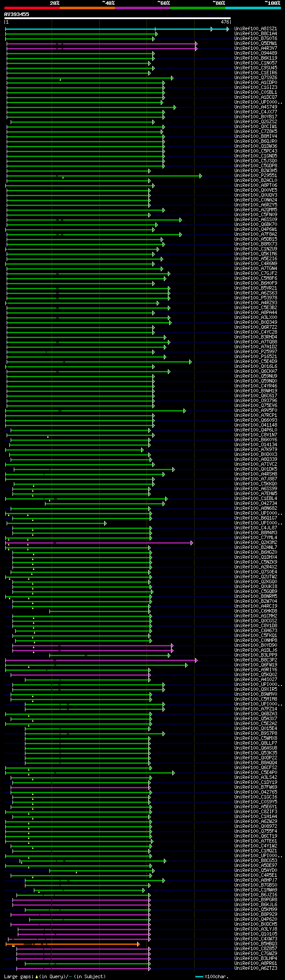Screen dimensions: 285x980
Task: Open hit UniRef100_C5E4D9
Action: [x=256, y=362]
